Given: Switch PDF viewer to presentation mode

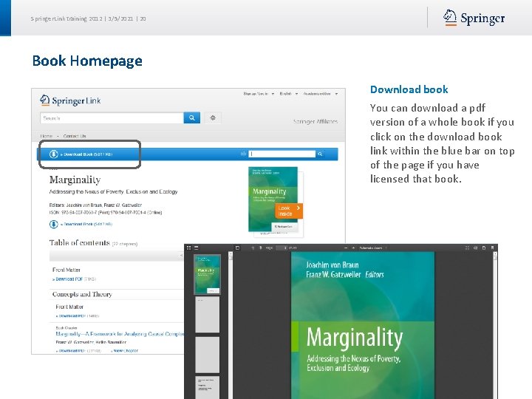Looking at the screenshot, I should (467, 248).
